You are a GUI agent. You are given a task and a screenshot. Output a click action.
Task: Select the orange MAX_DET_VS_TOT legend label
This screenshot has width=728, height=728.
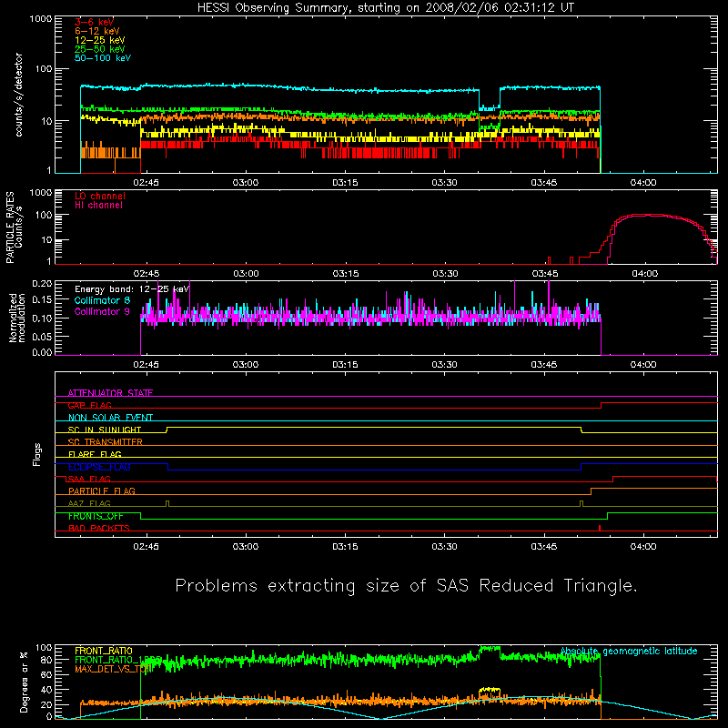tap(112, 669)
